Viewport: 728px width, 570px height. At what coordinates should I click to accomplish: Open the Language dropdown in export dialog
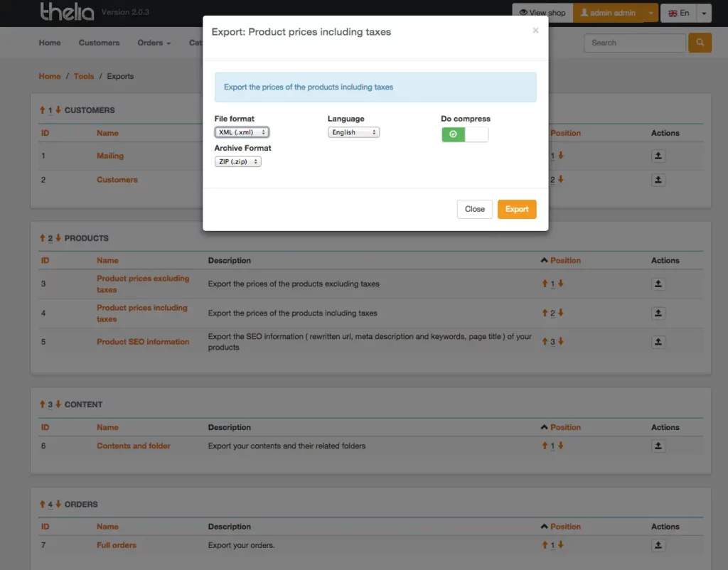[353, 132]
